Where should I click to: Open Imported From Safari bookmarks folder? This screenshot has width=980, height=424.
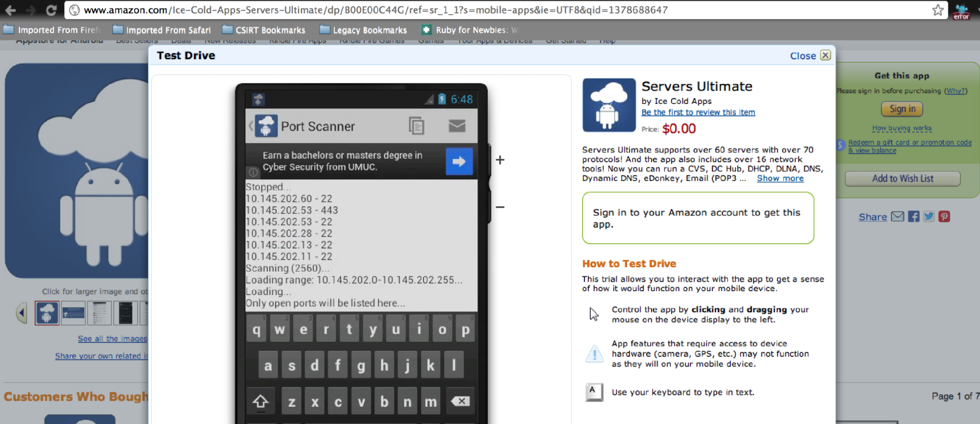tap(162, 30)
